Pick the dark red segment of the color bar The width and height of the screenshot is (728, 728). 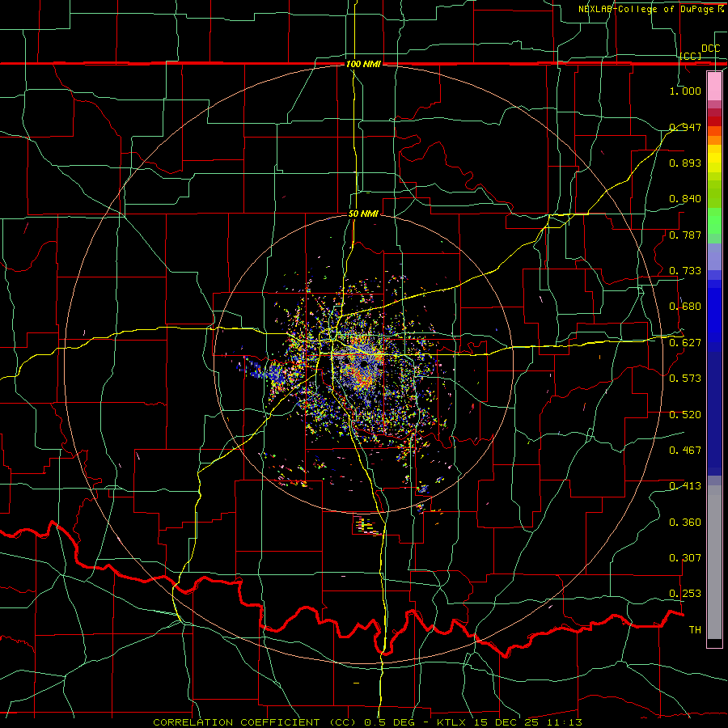714,121
